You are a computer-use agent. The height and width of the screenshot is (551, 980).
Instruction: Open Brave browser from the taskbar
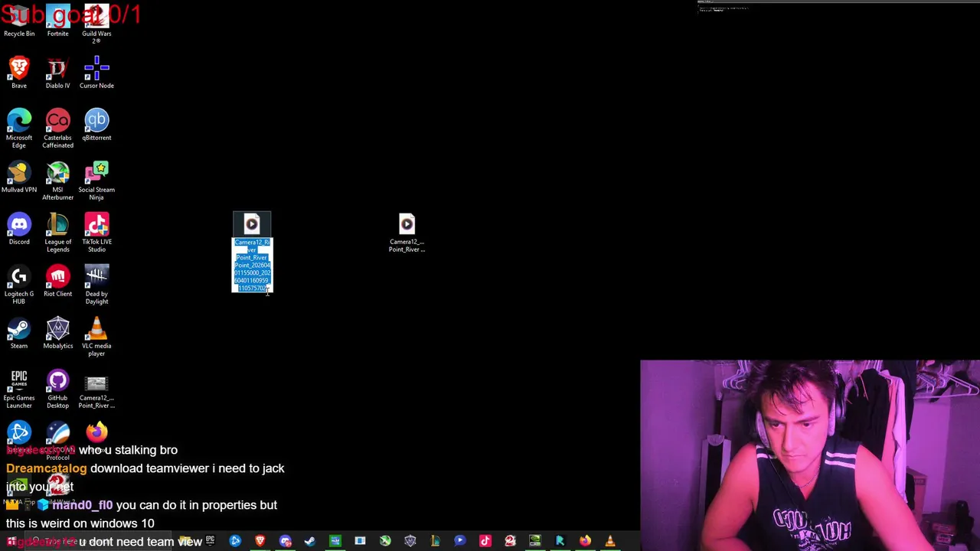coord(260,541)
